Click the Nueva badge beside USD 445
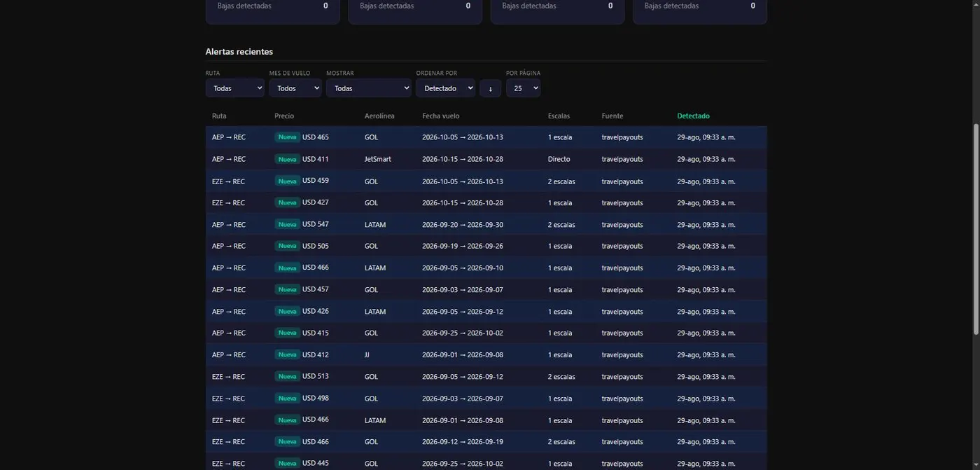 (x=287, y=463)
